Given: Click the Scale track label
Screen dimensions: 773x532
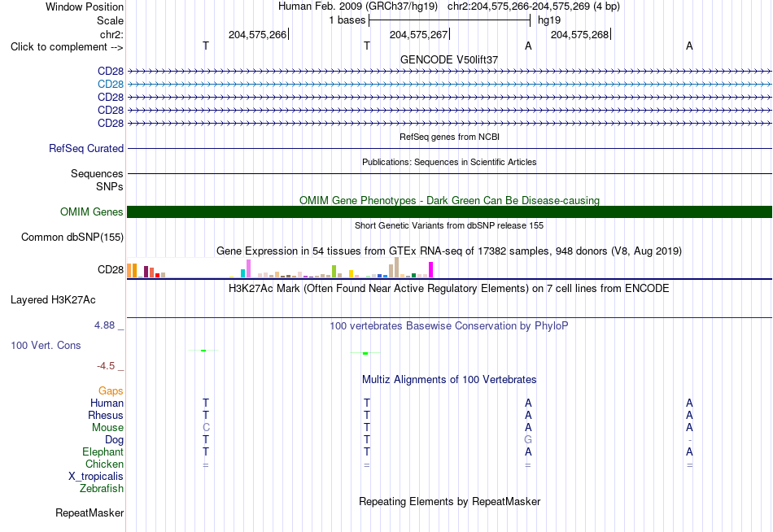Looking at the screenshot, I should tap(110, 20).
